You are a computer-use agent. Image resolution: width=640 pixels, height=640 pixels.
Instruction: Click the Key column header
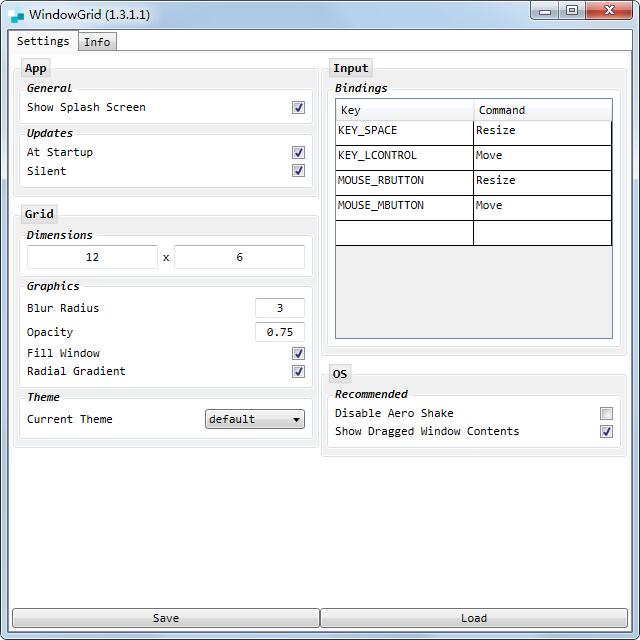pos(404,110)
